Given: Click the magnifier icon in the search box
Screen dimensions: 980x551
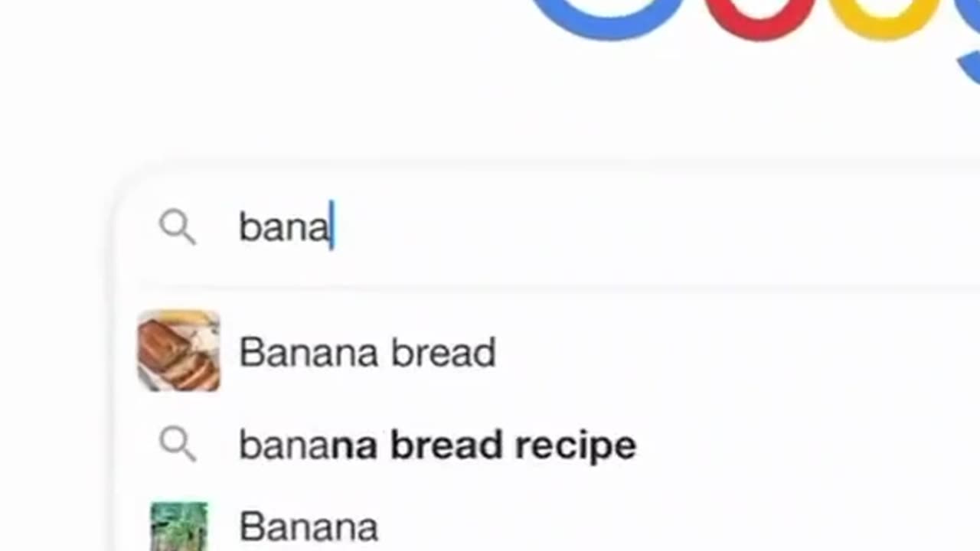Looking at the screenshot, I should 178,228.
